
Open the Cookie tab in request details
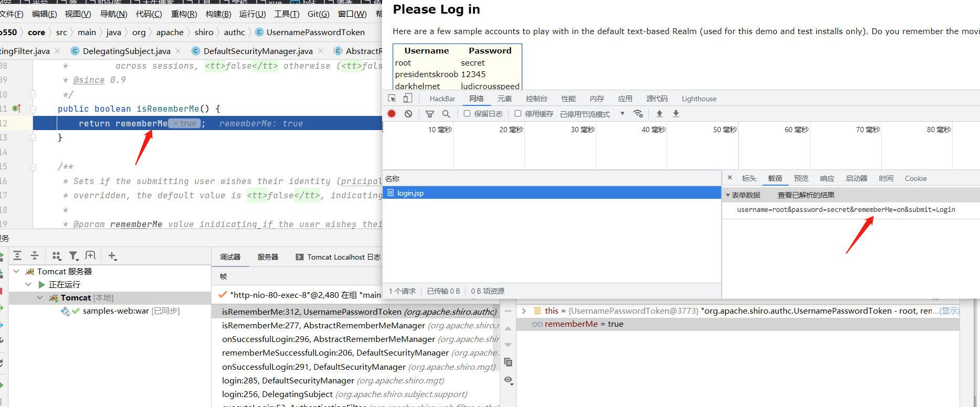[x=915, y=178]
